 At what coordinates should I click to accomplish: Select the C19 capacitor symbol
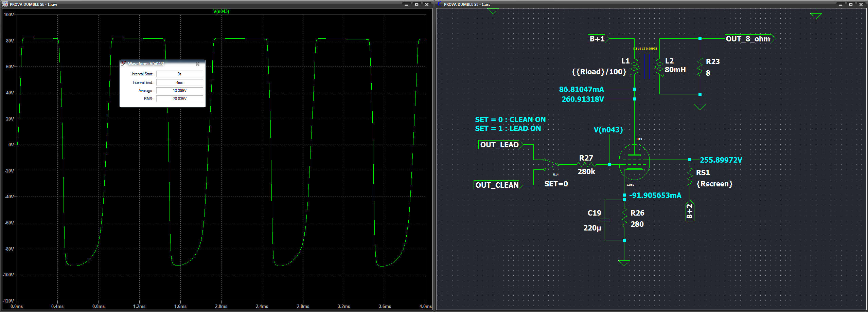(x=604, y=220)
